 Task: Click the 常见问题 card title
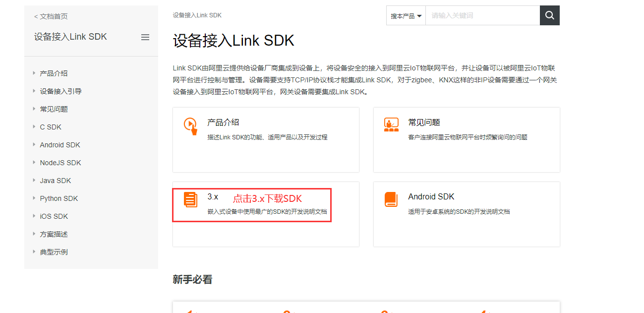click(x=424, y=123)
